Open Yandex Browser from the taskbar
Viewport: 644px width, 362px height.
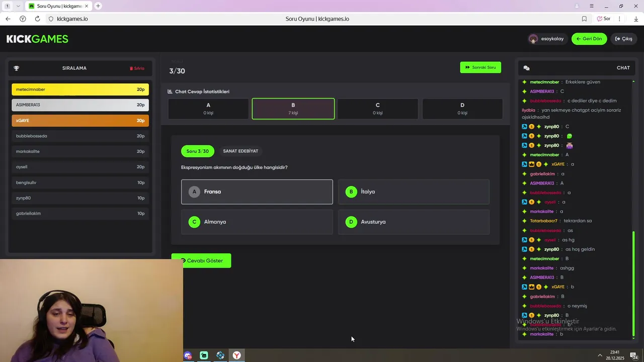[236, 355]
